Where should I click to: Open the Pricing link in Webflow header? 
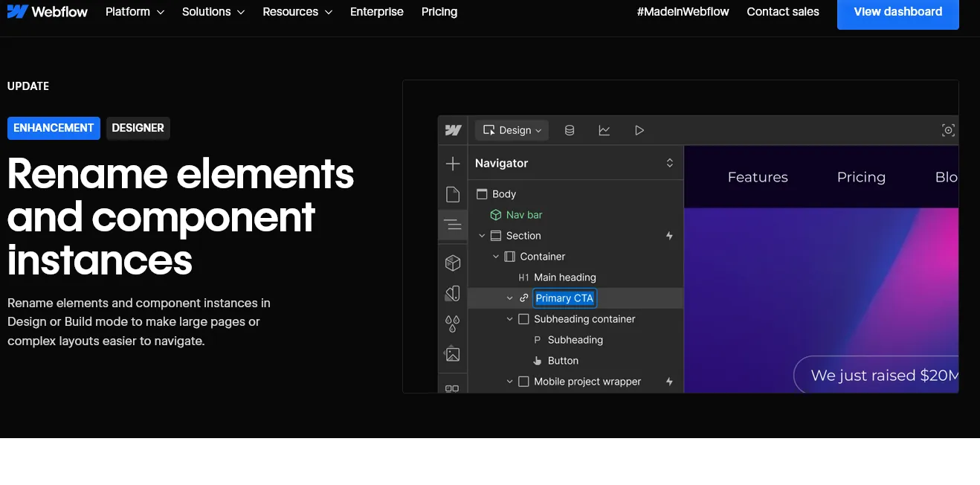pyautogui.click(x=439, y=12)
